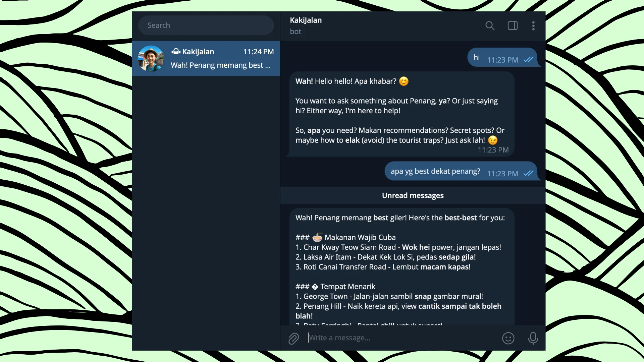
Task: Click the Unread messages divider bar
Action: (413, 195)
